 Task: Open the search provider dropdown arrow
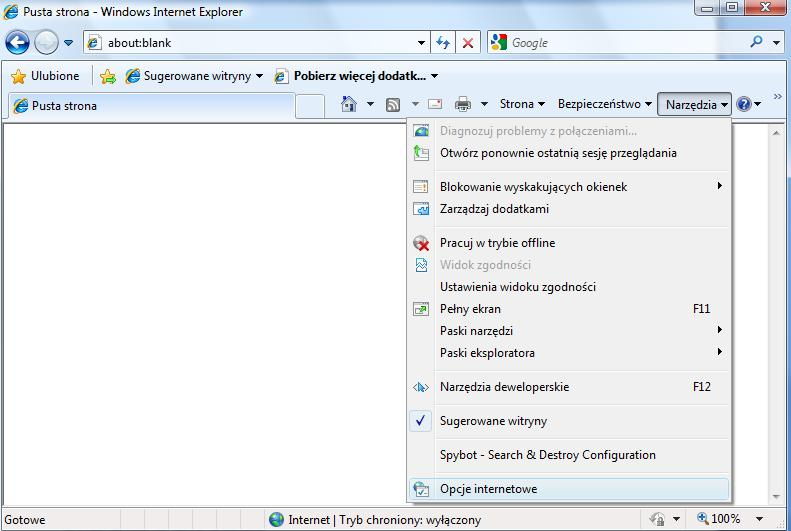[776, 43]
